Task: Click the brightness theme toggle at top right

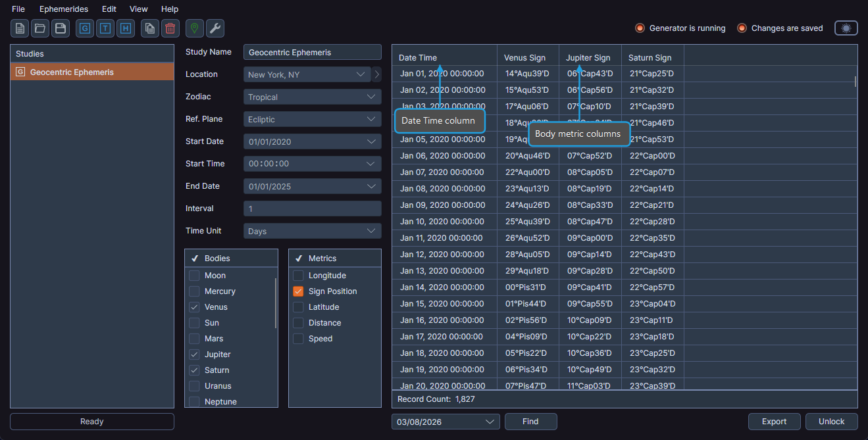Action: click(x=846, y=28)
